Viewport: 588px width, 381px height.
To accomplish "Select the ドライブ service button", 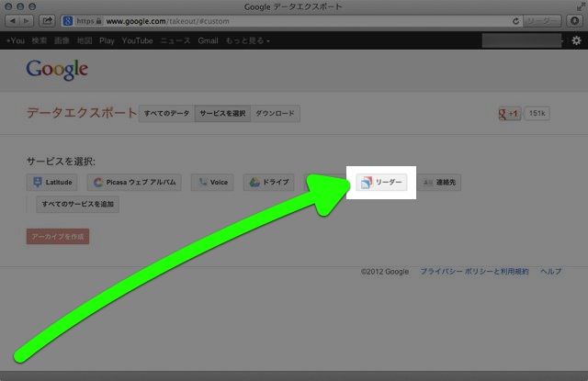I will pos(269,183).
